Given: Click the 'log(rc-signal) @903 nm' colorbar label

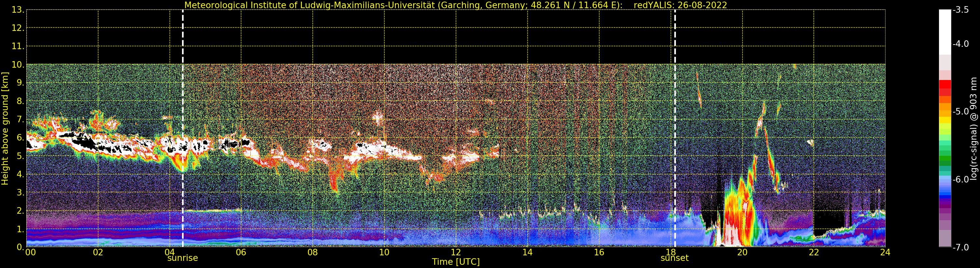Looking at the screenshot, I should point(973,128).
